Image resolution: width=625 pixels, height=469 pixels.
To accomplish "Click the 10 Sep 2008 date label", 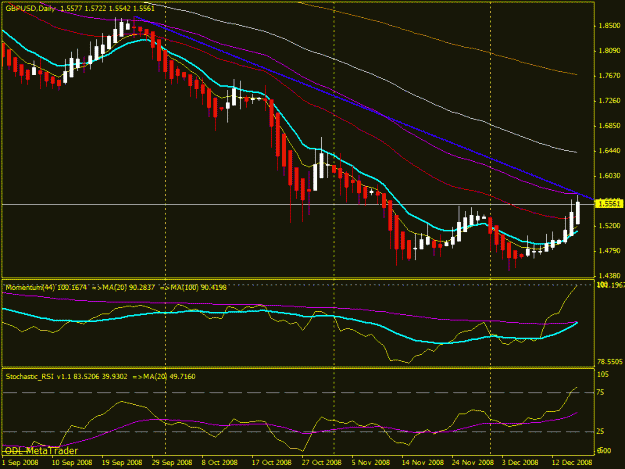I will [72, 463].
